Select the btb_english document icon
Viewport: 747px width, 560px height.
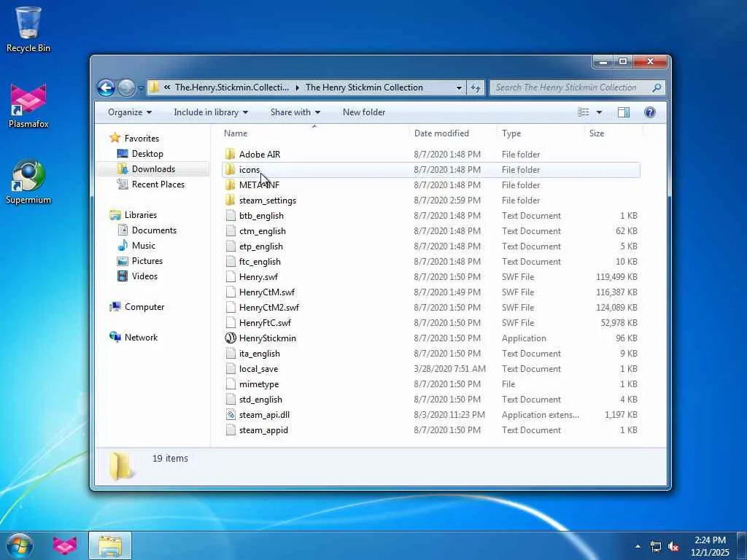230,216
